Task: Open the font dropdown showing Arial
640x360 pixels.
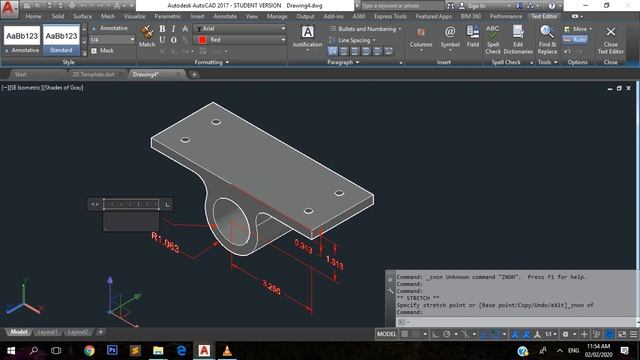Action: (241, 29)
